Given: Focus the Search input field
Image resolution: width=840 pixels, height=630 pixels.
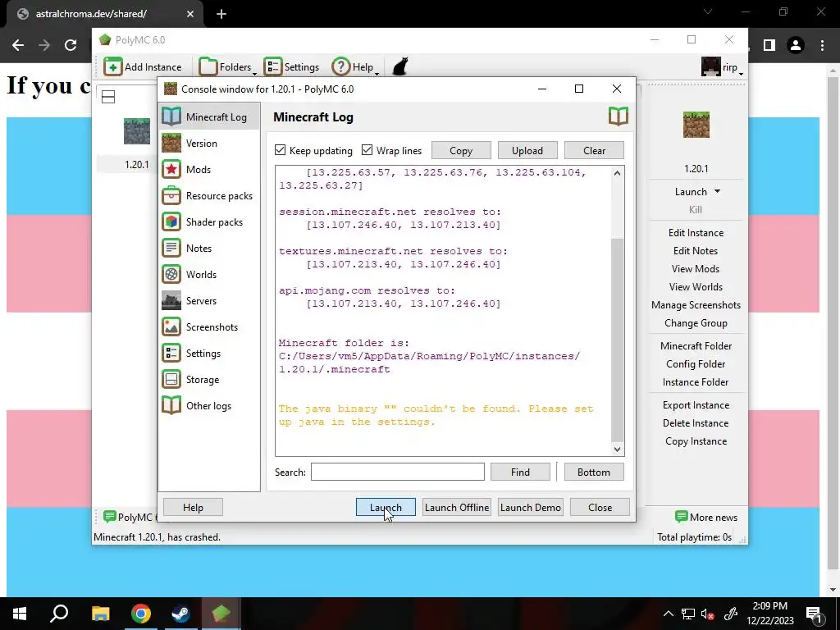Looking at the screenshot, I should (x=398, y=472).
